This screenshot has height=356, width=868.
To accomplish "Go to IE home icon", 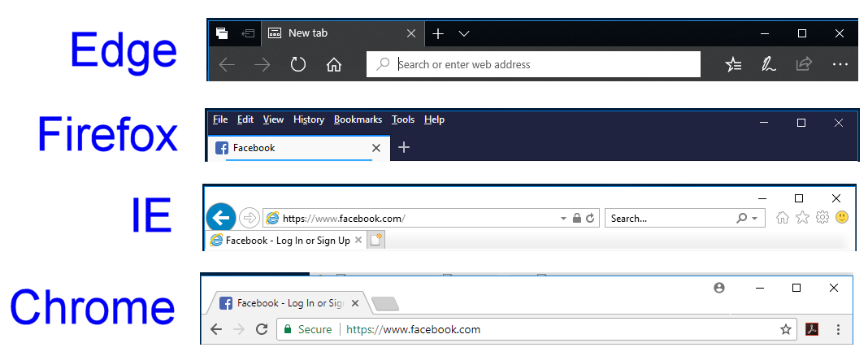I will [783, 218].
